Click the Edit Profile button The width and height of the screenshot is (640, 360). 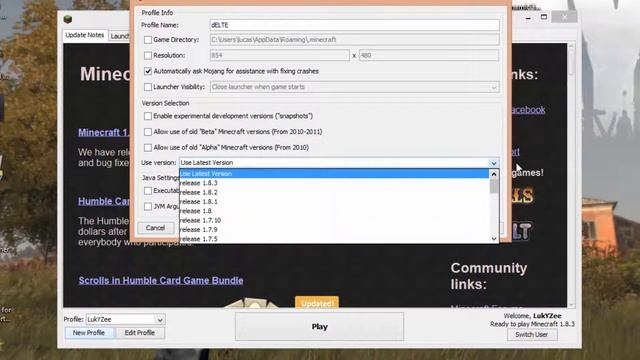(139, 333)
